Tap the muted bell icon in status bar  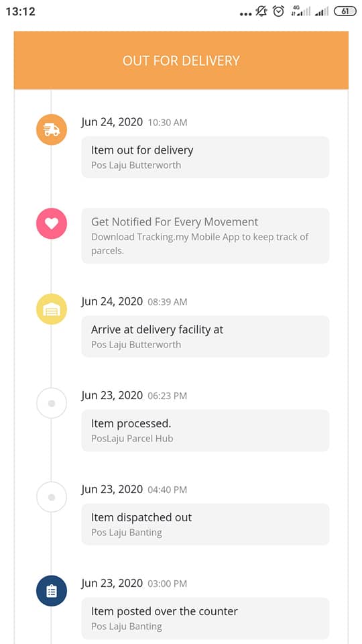261,11
